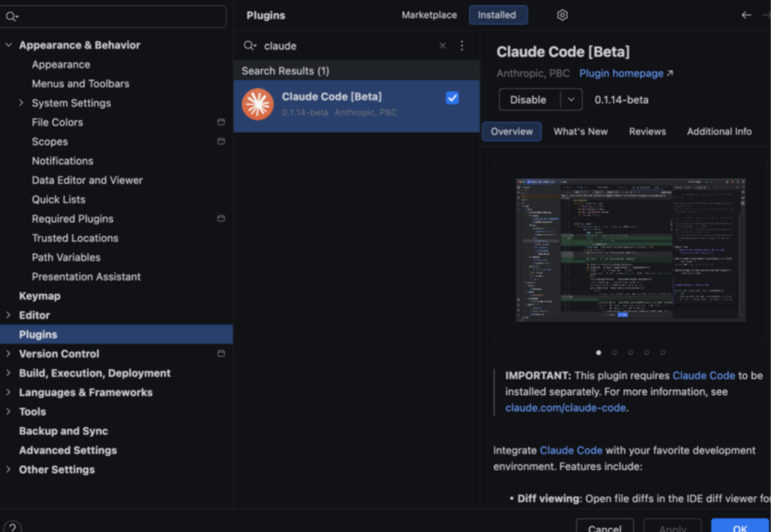
Task: Expand the System Settings node
Action: (21, 103)
